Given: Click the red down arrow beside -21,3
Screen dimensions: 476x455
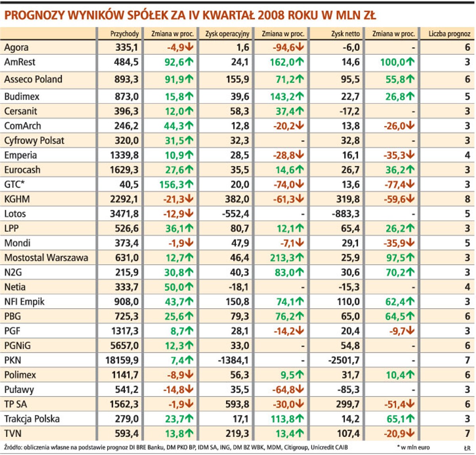Looking at the screenshot, I should click(189, 199).
